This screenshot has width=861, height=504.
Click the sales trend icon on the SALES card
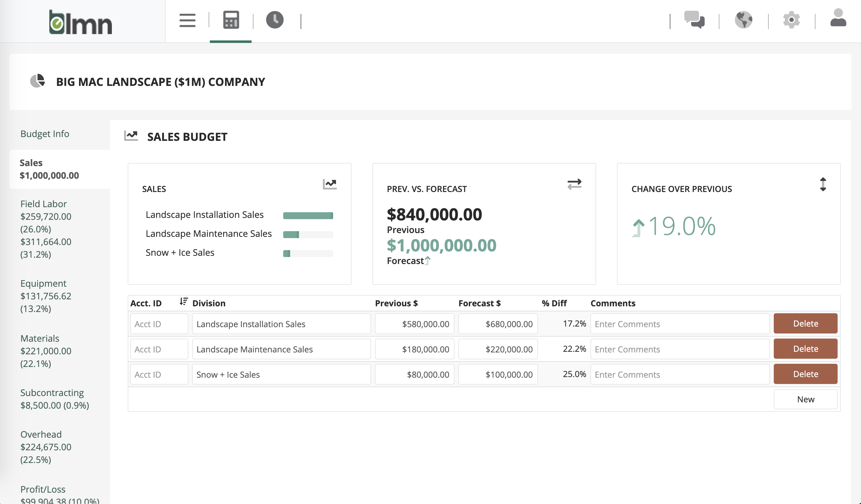(x=329, y=184)
